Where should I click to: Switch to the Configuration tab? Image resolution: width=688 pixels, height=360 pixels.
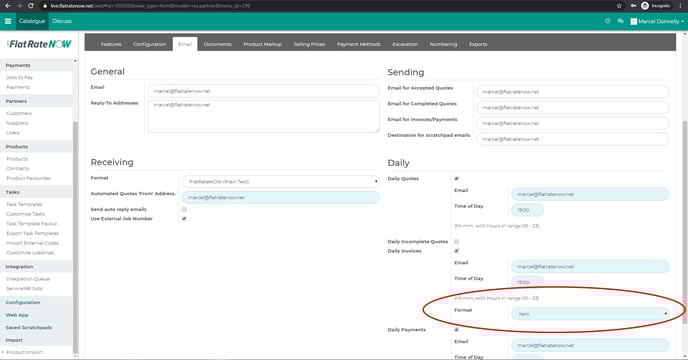coord(150,44)
